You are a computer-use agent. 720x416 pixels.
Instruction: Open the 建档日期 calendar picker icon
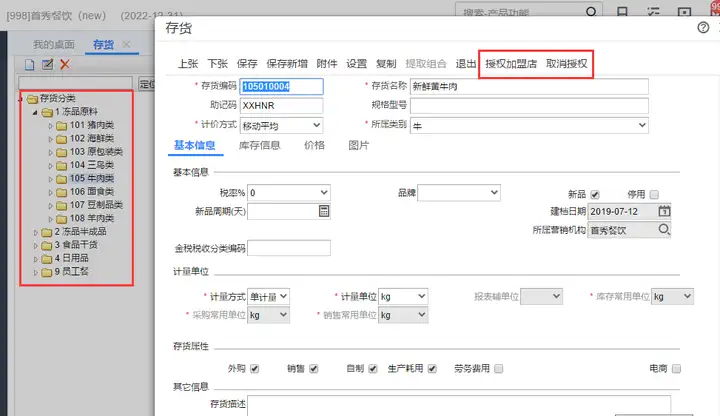pos(664,211)
